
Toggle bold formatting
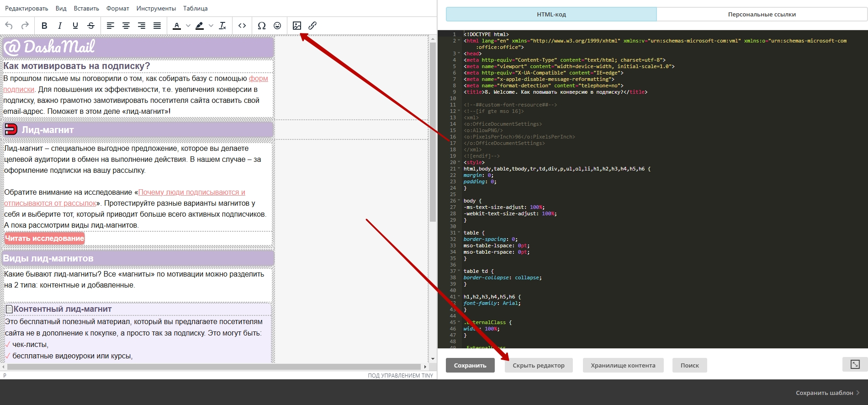tap(44, 26)
